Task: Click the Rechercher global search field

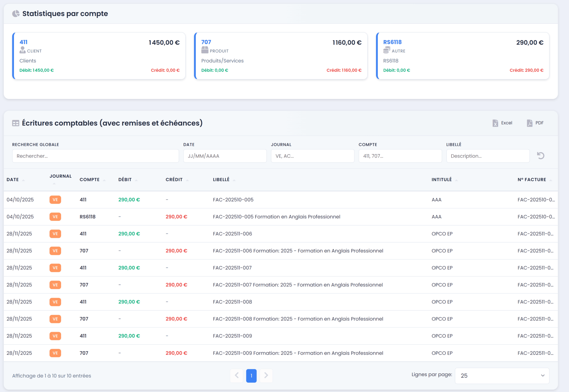Action: (95, 156)
